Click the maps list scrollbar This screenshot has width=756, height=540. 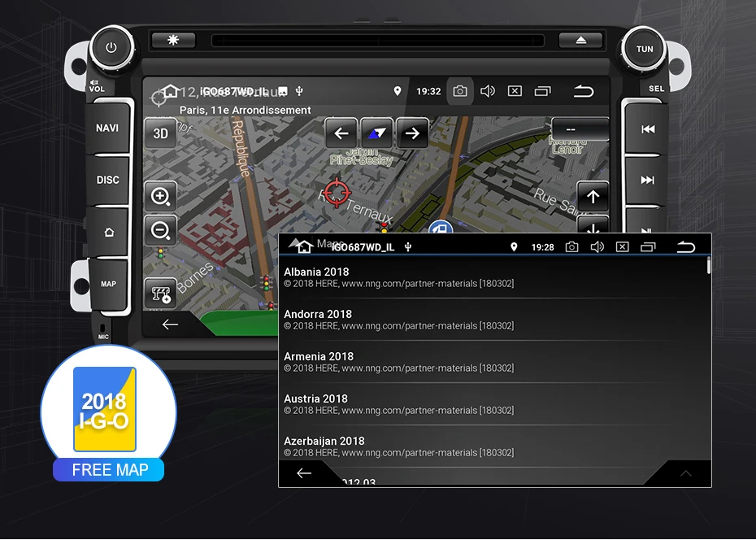pos(709,265)
